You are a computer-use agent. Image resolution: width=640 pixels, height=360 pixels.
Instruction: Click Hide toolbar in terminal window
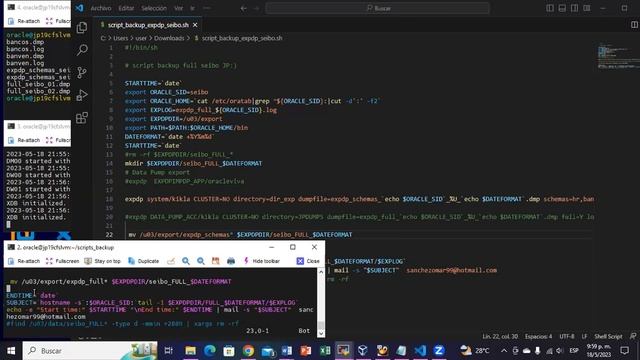pyautogui.click(x=262, y=261)
